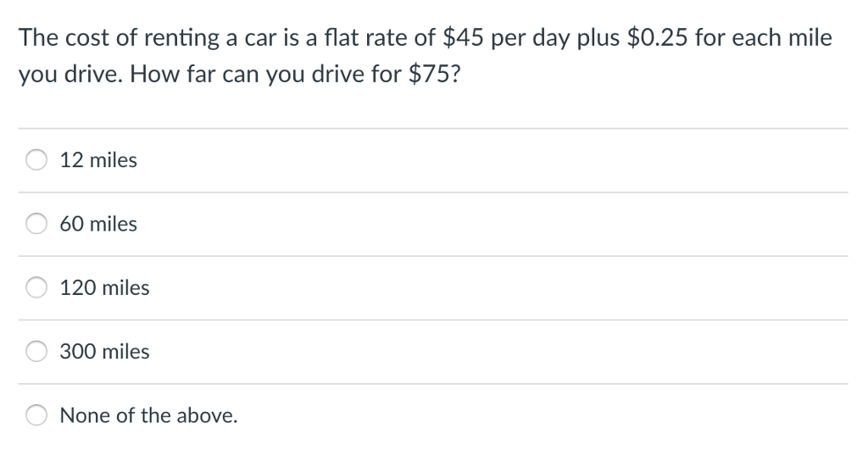The image size is (868, 456).
Task: Mark the 120 miles radio button
Action: [x=36, y=287]
